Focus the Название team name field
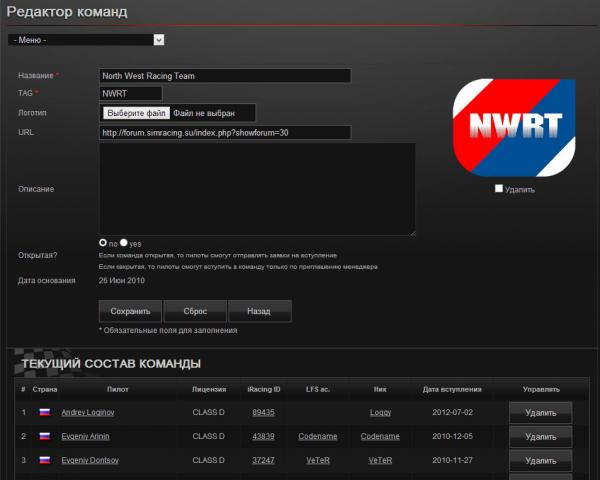This screenshot has height=480, width=600. [x=225, y=76]
